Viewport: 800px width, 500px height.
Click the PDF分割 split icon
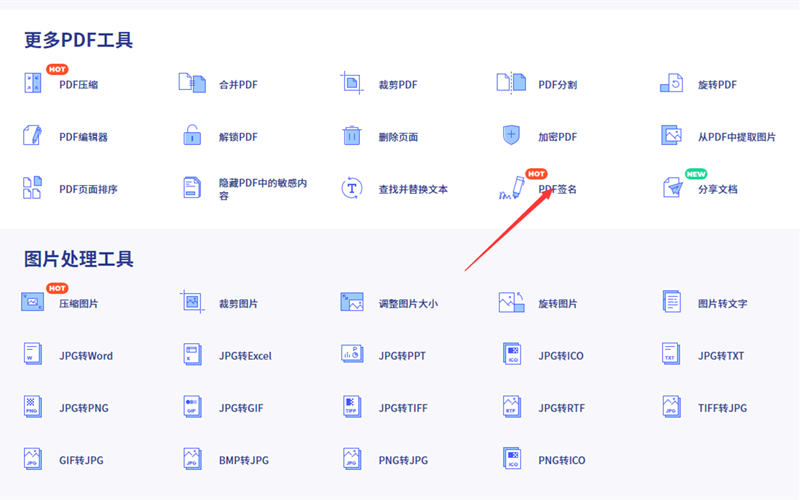pyautogui.click(x=511, y=84)
